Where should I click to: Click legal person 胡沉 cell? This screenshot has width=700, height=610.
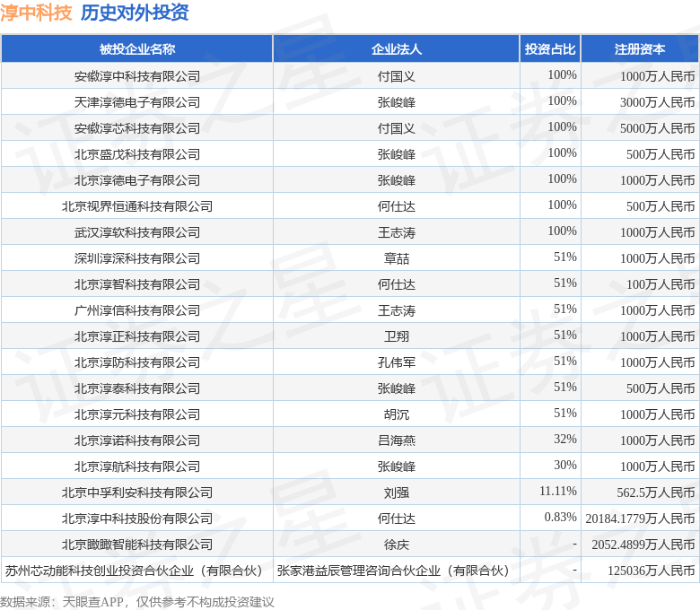pos(397,414)
